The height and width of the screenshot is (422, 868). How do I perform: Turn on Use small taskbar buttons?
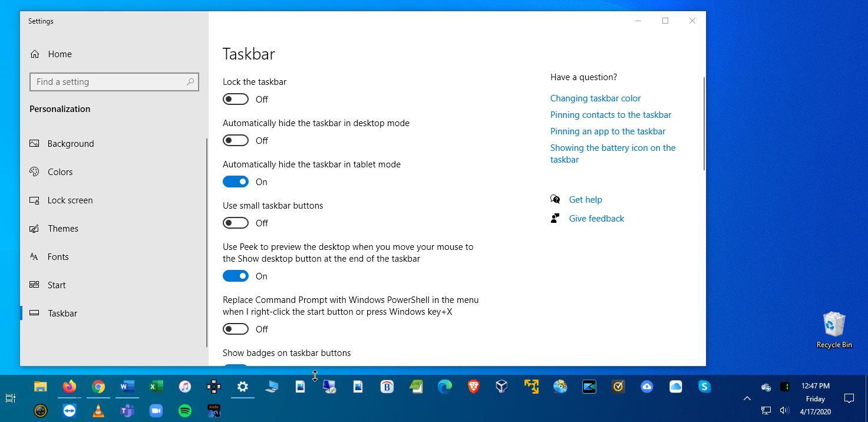point(236,223)
